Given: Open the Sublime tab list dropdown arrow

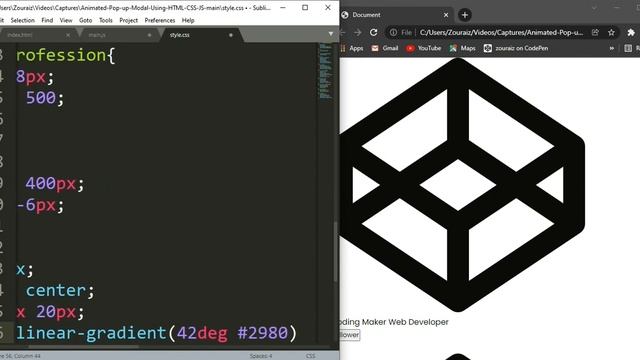Looking at the screenshot, I should 331,34.
